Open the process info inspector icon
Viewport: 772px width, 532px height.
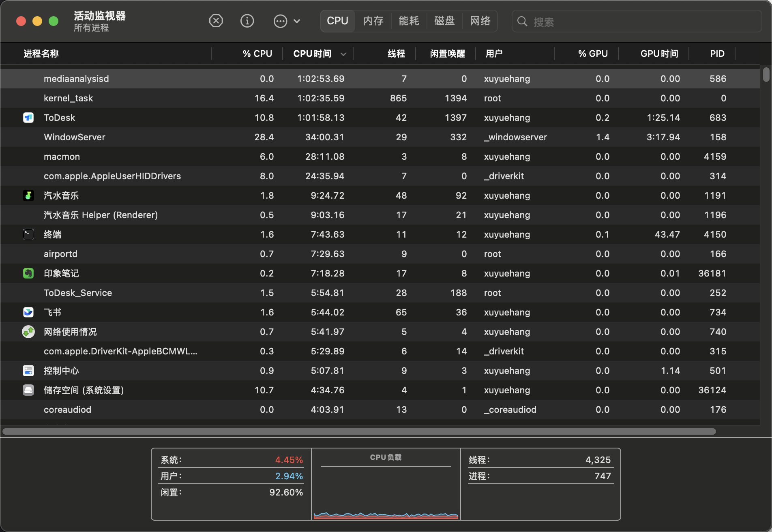(x=247, y=21)
